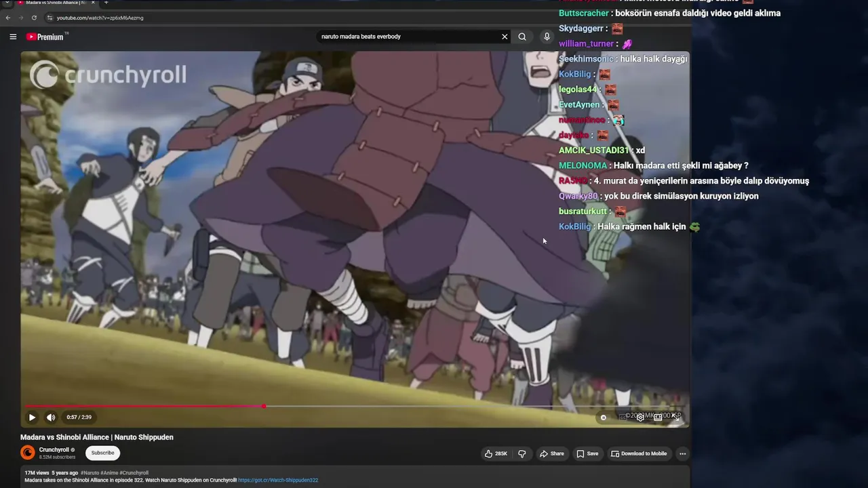Turn on closed captions (CC)
This screenshot has height=488, width=868.
(623, 418)
